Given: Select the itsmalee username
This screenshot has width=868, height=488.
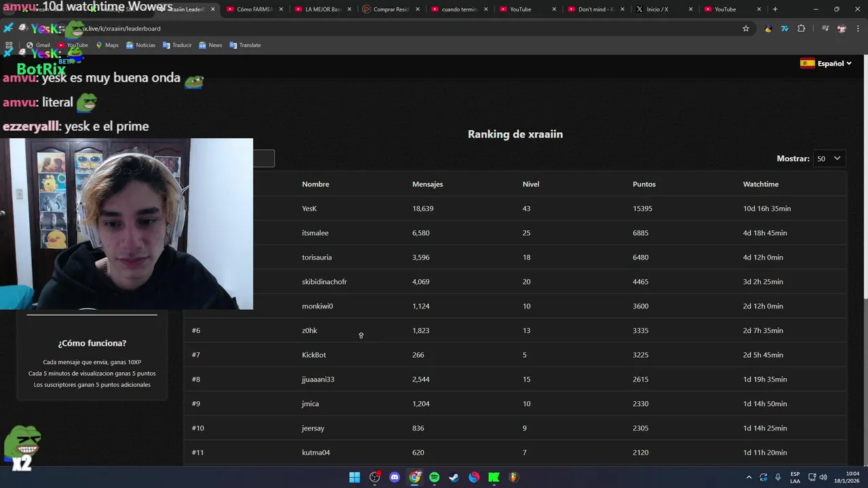Looking at the screenshot, I should [x=315, y=233].
